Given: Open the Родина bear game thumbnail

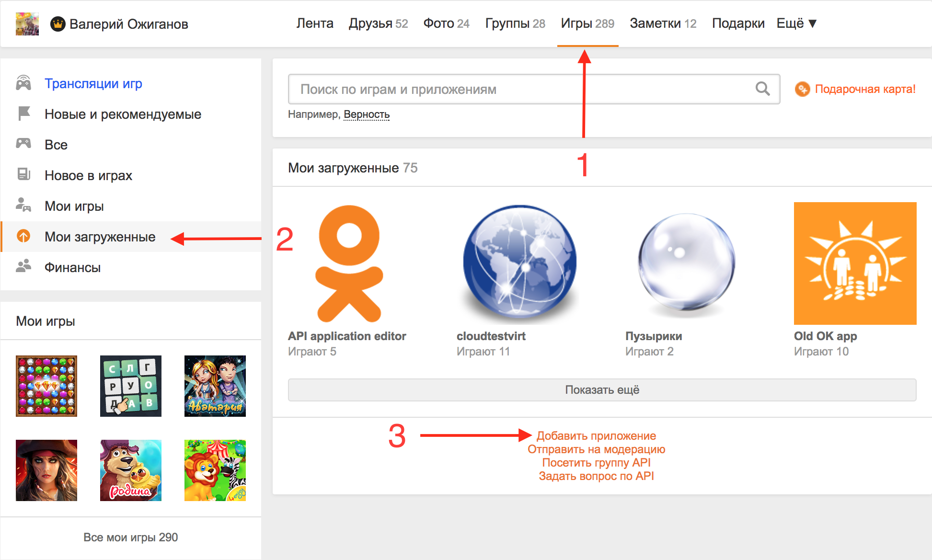Looking at the screenshot, I should coord(131,470).
